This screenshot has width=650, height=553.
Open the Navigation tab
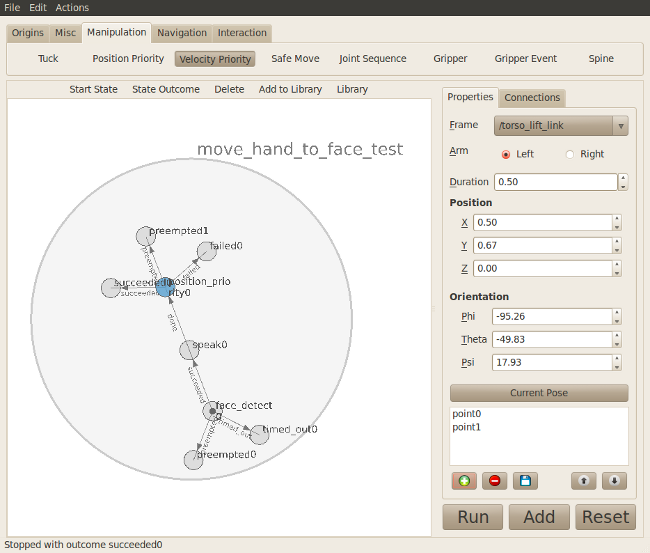point(182,33)
